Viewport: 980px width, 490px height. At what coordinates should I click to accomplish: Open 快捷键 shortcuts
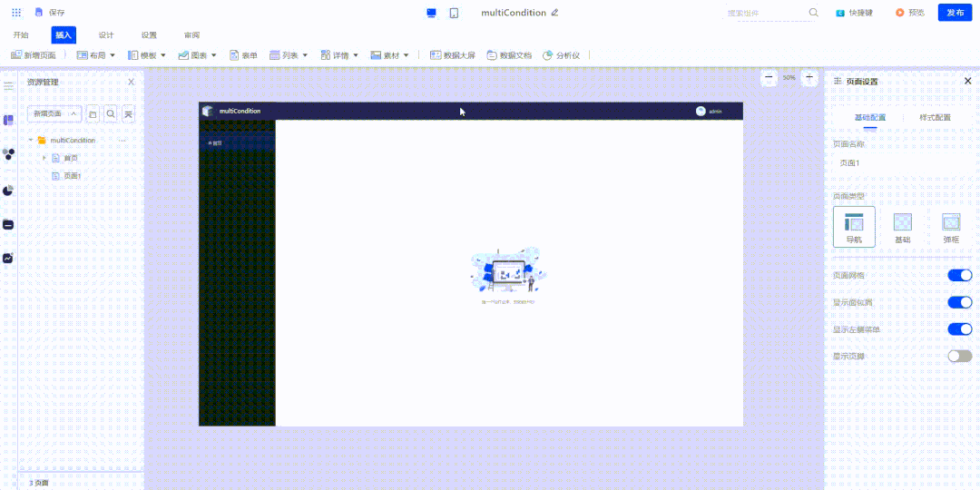click(x=855, y=13)
